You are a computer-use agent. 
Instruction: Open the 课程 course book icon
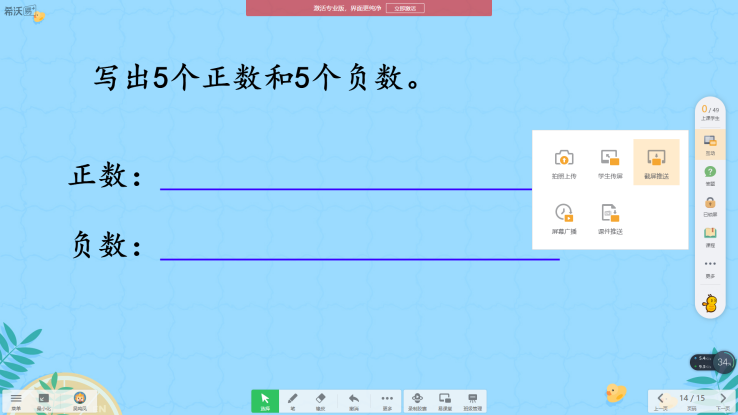click(x=710, y=237)
